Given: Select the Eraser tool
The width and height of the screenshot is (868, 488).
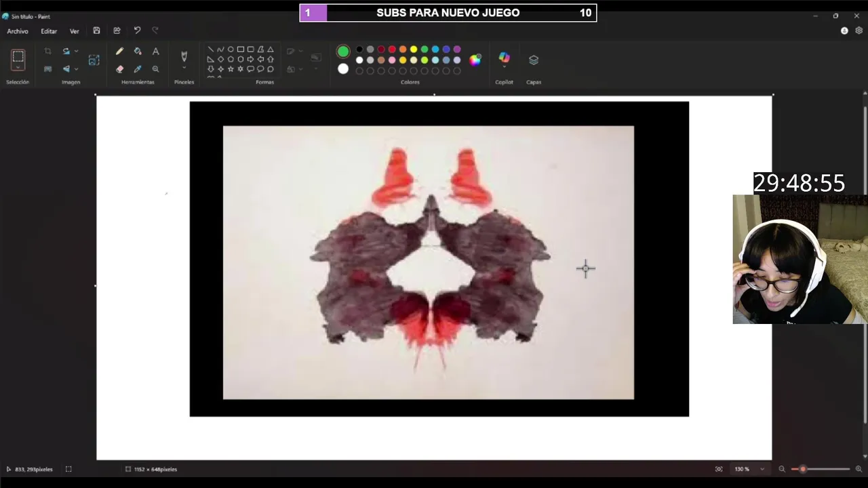Looking at the screenshot, I should click(x=119, y=68).
